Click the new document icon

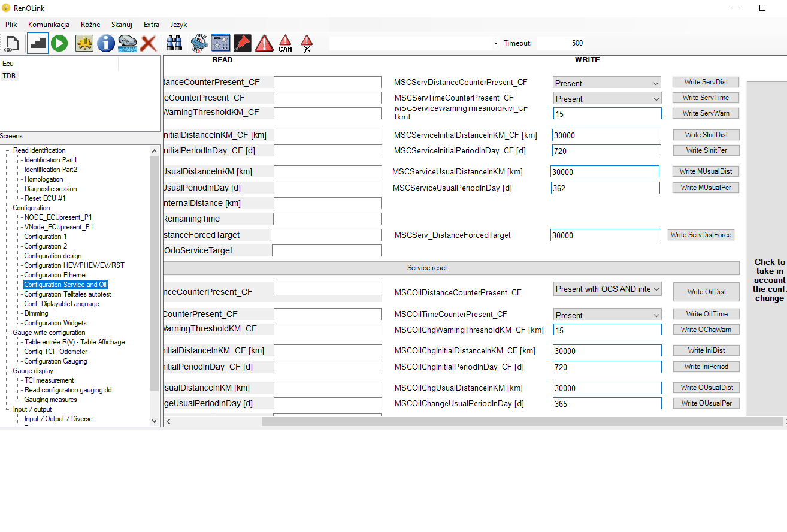[x=12, y=43]
